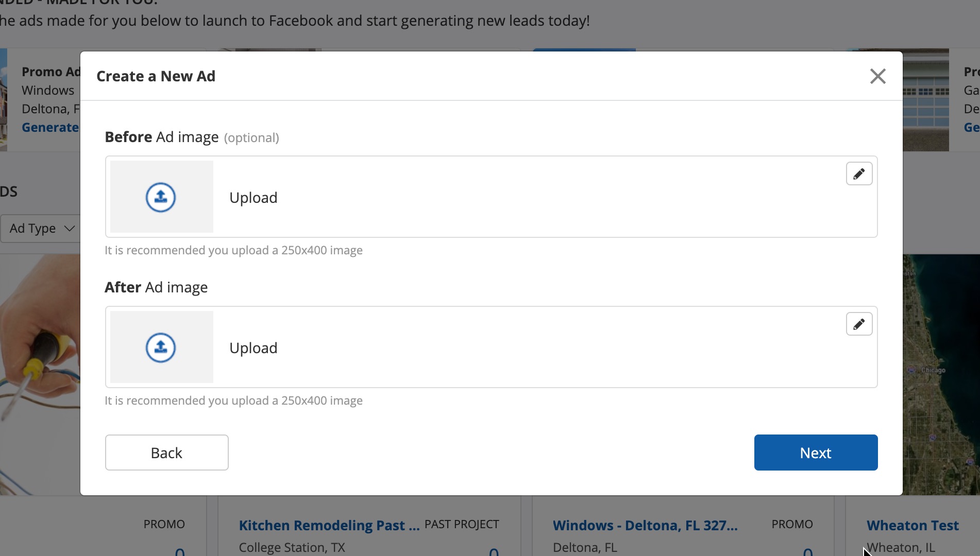This screenshot has width=980, height=556.
Task: Open the Ad Type dropdown
Action: 40,228
